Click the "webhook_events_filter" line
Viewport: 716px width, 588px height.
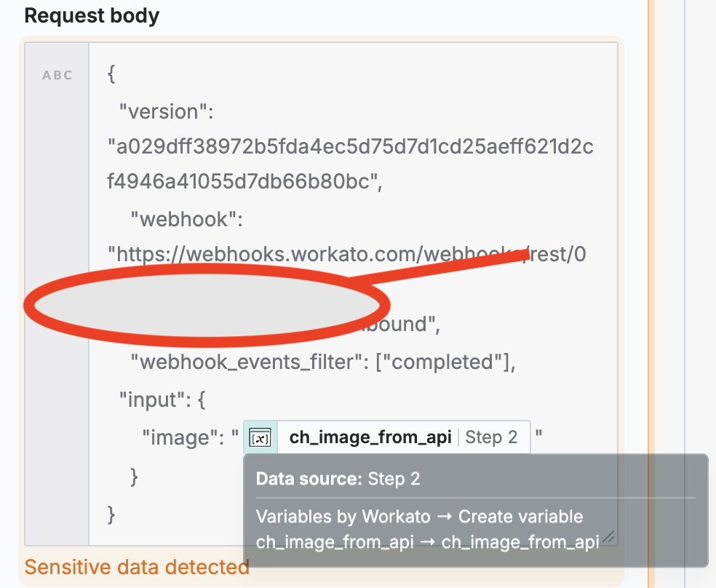(x=323, y=362)
